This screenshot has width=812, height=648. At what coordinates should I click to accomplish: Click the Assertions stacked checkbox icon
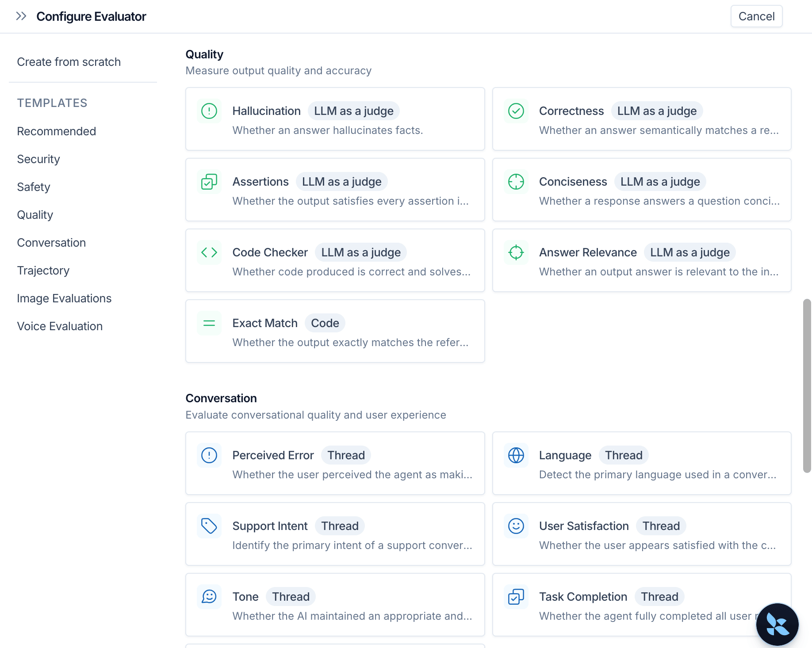(x=209, y=182)
